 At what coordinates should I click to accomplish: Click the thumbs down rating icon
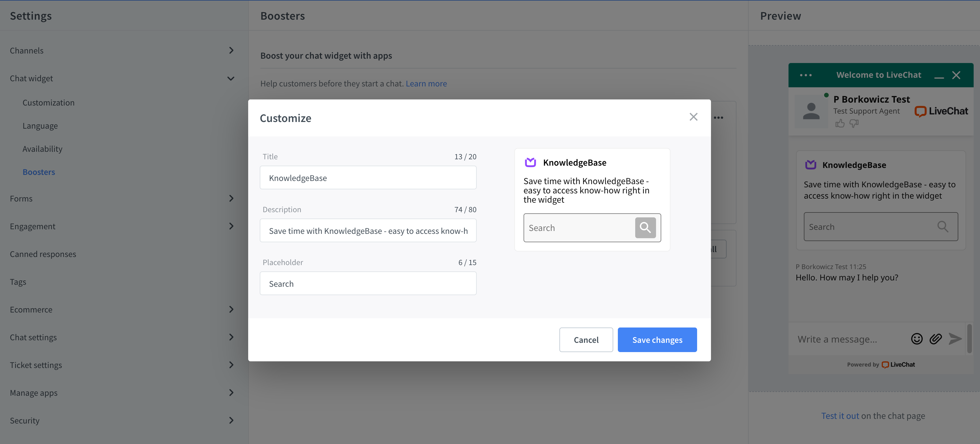coord(854,123)
